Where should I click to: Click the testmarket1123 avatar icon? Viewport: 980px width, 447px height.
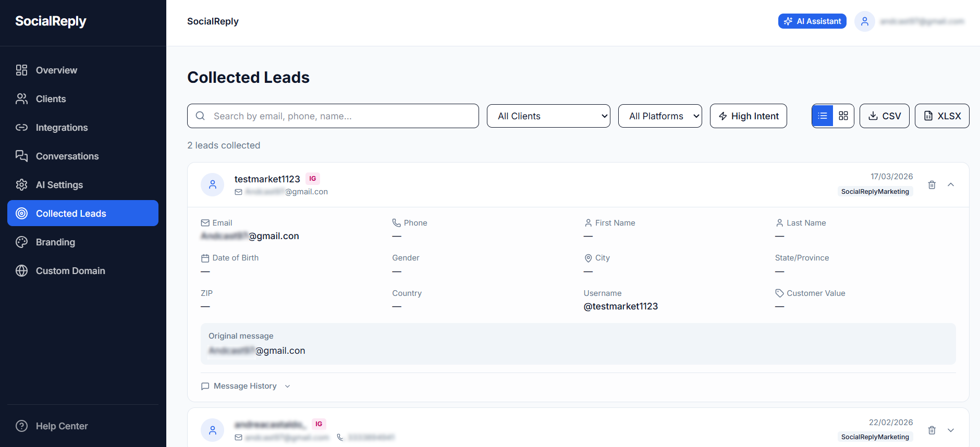click(x=213, y=184)
